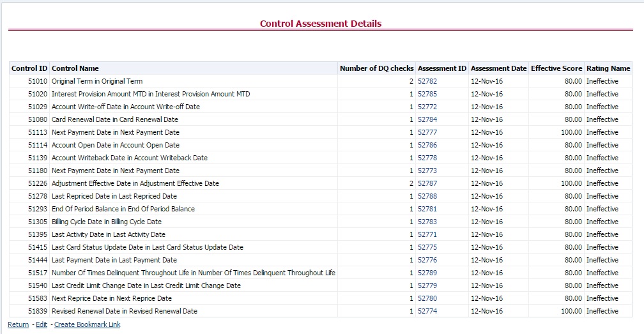The height and width of the screenshot is (334, 644).
Task: Open assessment ID 52780 link
Action: tap(427, 298)
